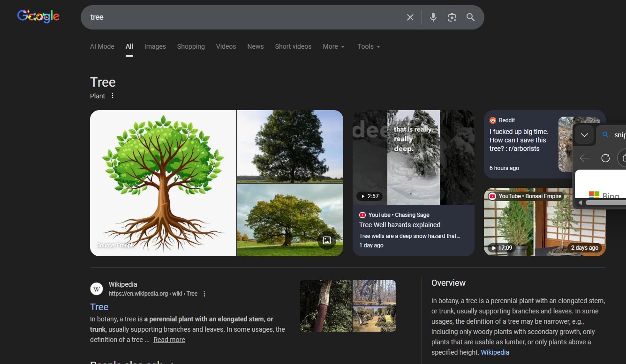Open the Tools dropdown

click(x=369, y=46)
